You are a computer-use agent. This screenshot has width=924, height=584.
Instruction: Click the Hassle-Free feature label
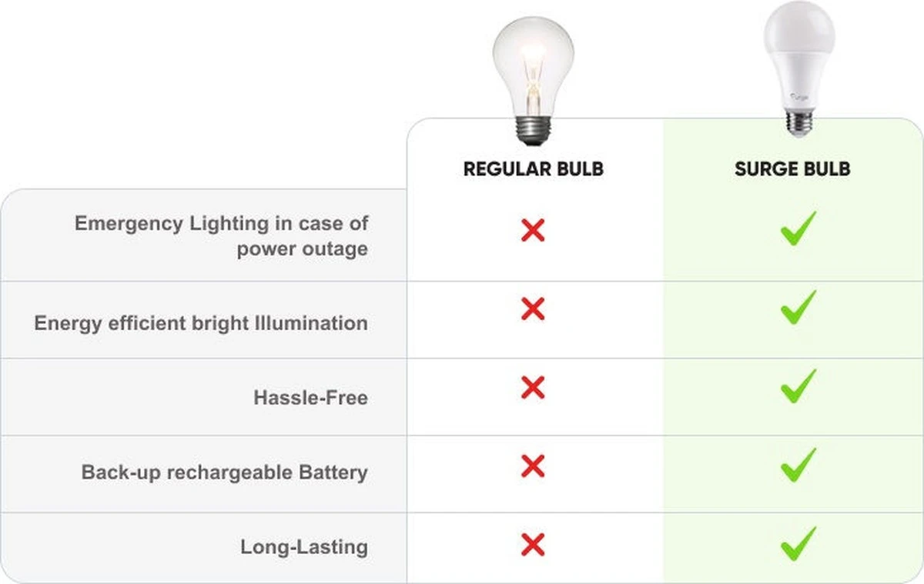pyautogui.click(x=310, y=398)
